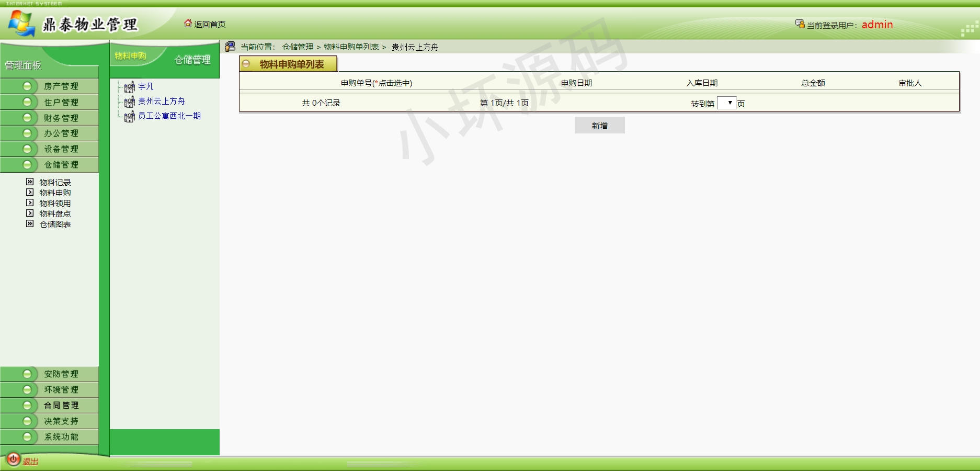Click the building icon next to 员工公寓西北一期
980x471 pixels.
tap(129, 116)
